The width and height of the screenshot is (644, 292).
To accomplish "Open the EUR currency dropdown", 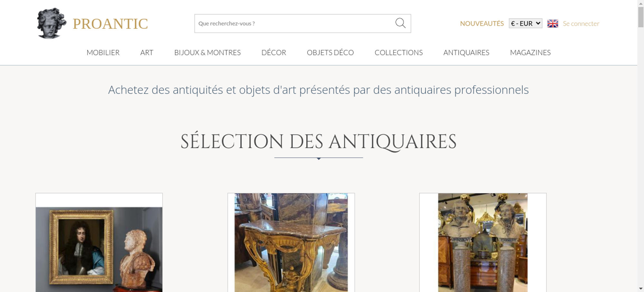I will pyautogui.click(x=526, y=23).
